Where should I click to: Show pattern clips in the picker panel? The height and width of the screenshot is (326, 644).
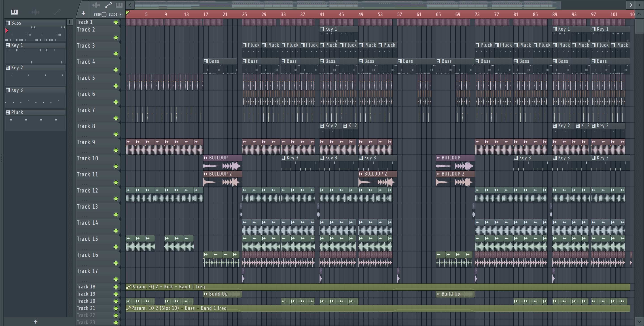tap(14, 12)
